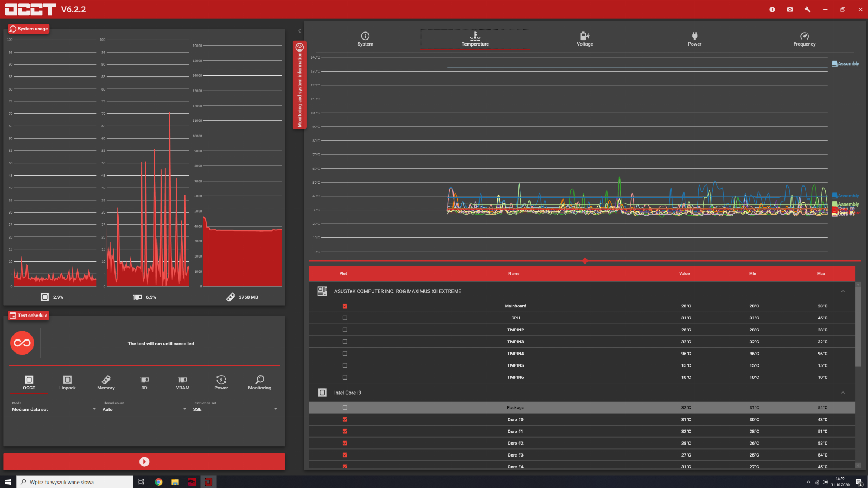Screen dimensions: 868x488
Task: Click the OCCT taskbar icon
Action: tap(208, 481)
